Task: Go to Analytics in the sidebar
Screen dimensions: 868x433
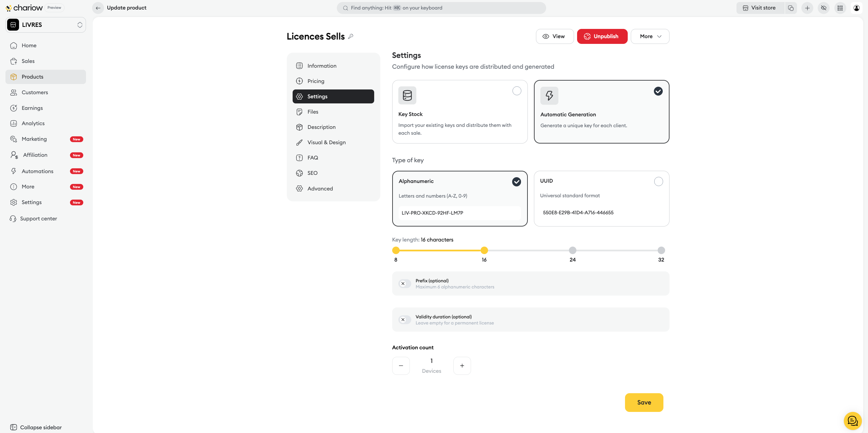Action: [x=33, y=123]
